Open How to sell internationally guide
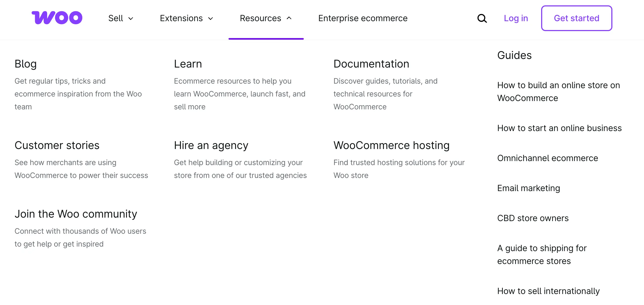 click(548, 291)
